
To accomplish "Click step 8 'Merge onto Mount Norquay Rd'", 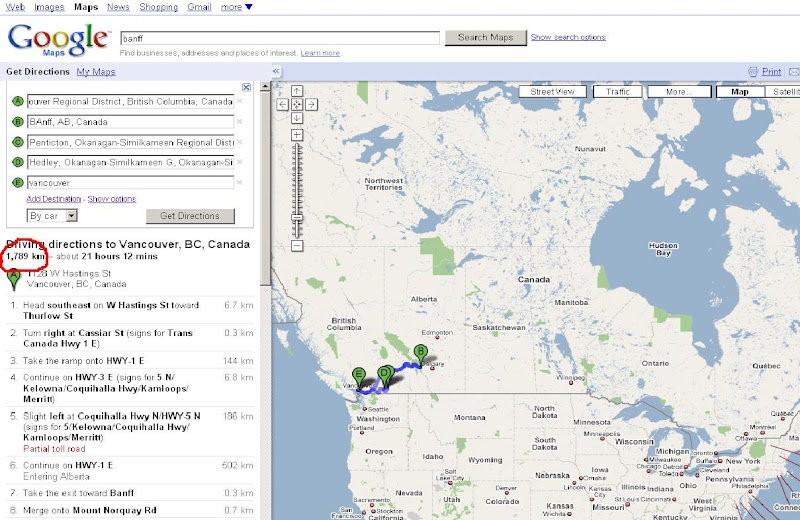I will coord(131,510).
